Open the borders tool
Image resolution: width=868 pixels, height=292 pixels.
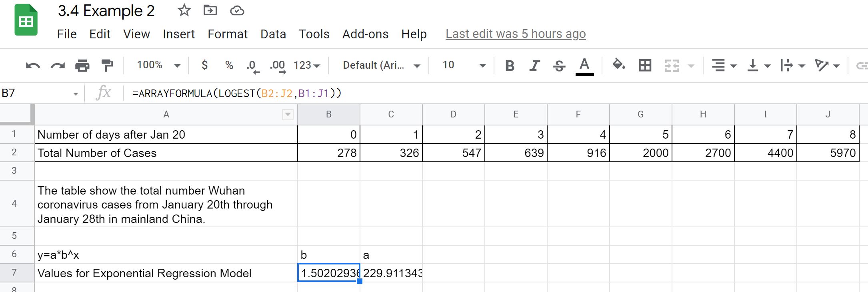(645, 65)
